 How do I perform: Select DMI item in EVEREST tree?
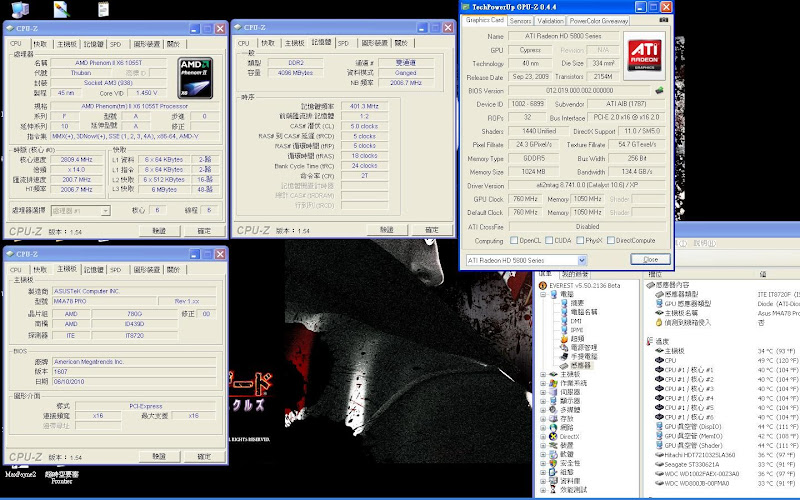(x=576, y=321)
